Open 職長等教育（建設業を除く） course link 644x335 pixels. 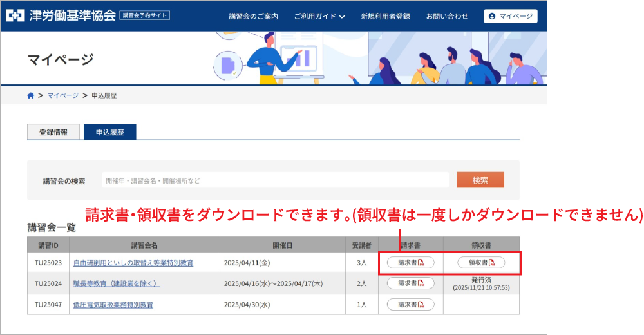(117, 283)
